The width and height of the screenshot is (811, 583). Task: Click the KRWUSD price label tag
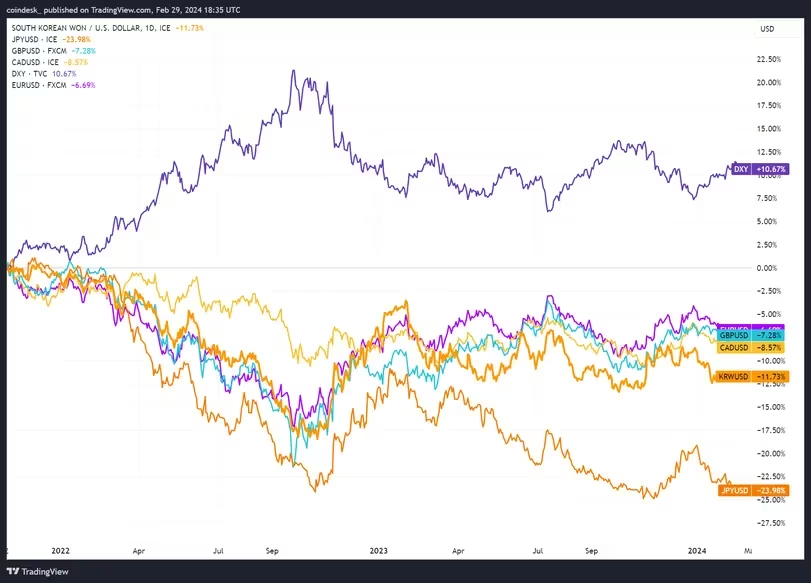coord(753,376)
